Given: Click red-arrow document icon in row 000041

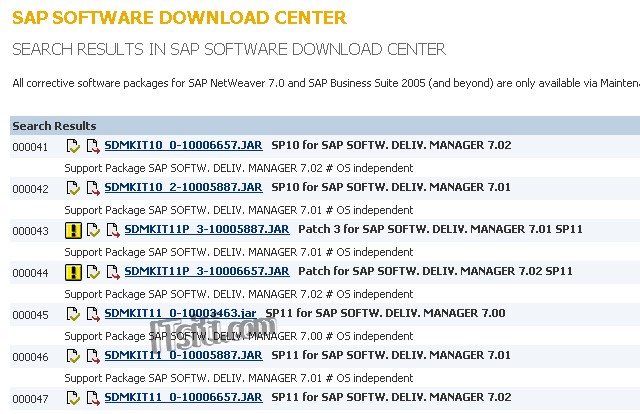Looking at the screenshot, I should tap(92, 146).
